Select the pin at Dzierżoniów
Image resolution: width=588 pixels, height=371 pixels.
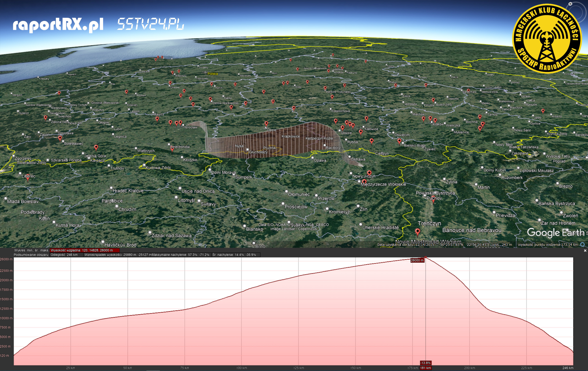172,149
